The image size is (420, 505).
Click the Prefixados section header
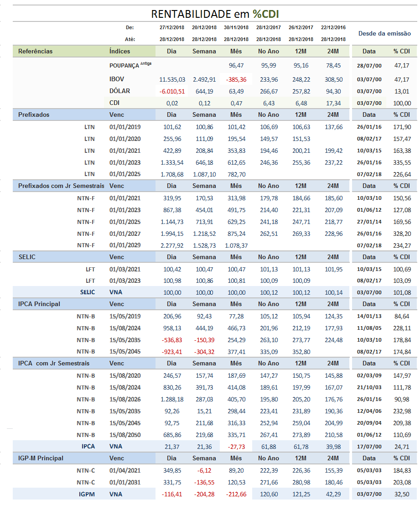[34, 115]
